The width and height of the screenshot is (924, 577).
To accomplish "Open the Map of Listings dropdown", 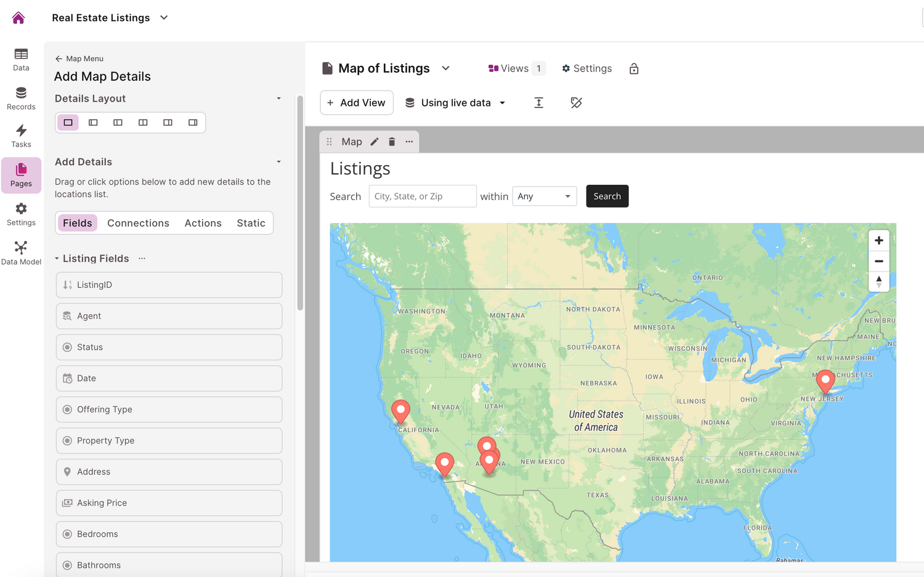I will pyautogui.click(x=445, y=68).
